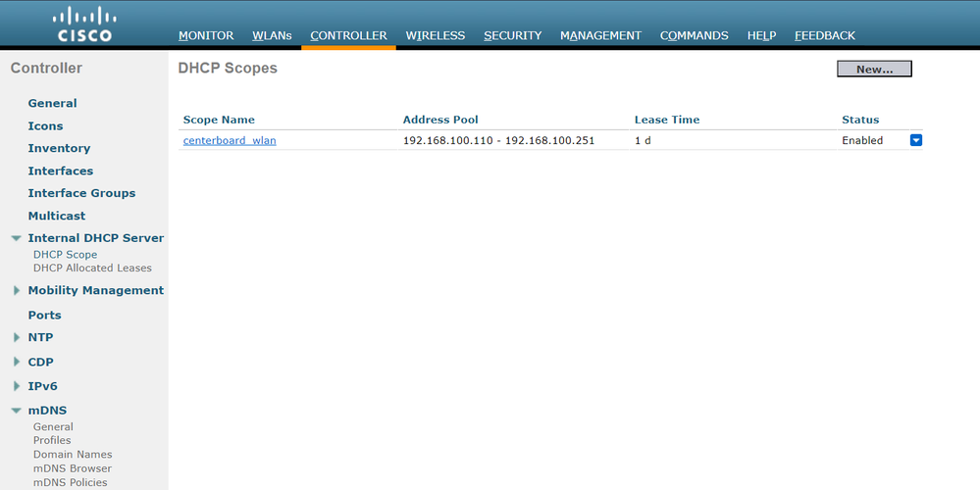
Task: Select the CONTROLLER tab
Action: pyautogui.click(x=349, y=35)
